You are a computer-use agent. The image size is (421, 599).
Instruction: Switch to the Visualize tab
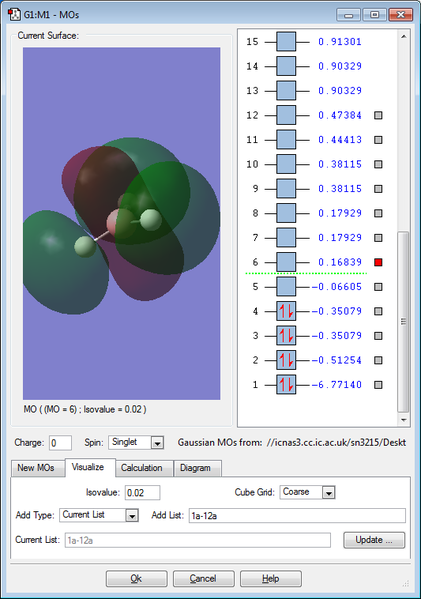point(89,467)
